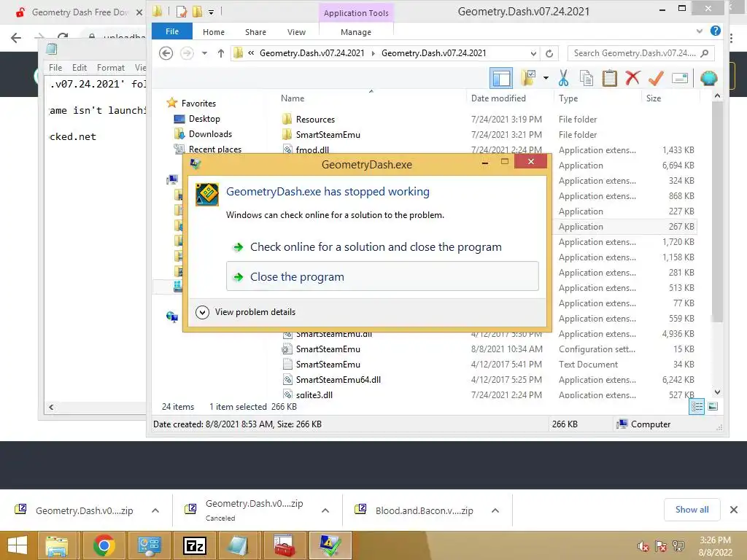Image resolution: width=747 pixels, height=560 pixels.
Task: Open the Quick Access Toolbar customize dropdown
Action: (211, 12)
